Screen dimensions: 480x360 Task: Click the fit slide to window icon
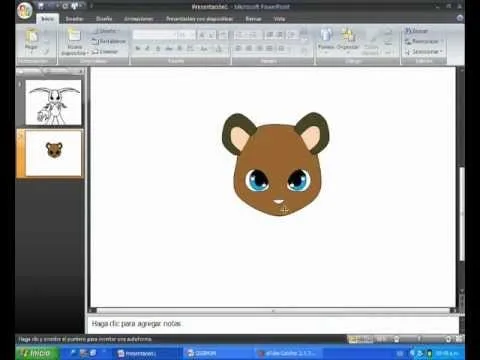pos(459,339)
